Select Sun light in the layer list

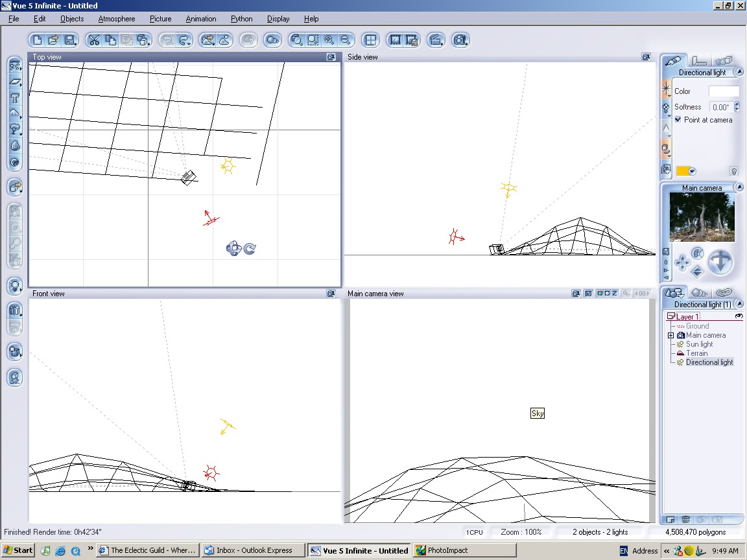699,344
